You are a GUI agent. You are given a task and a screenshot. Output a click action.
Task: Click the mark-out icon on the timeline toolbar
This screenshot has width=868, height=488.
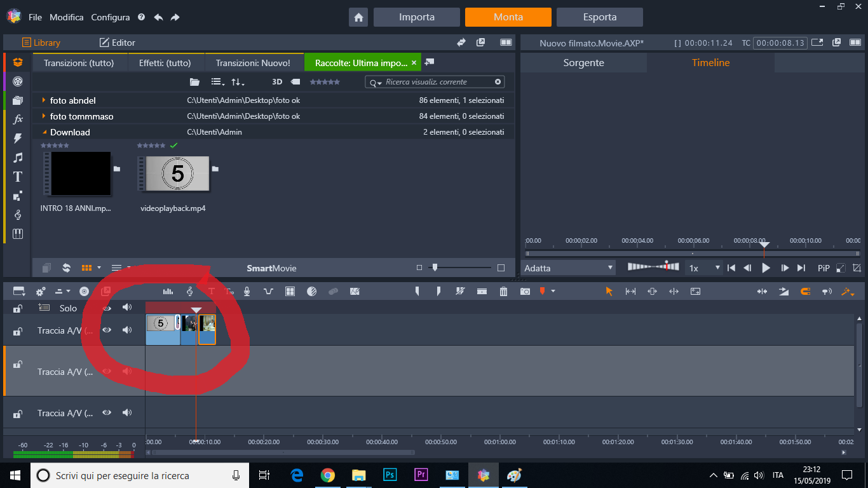[439, 291]
